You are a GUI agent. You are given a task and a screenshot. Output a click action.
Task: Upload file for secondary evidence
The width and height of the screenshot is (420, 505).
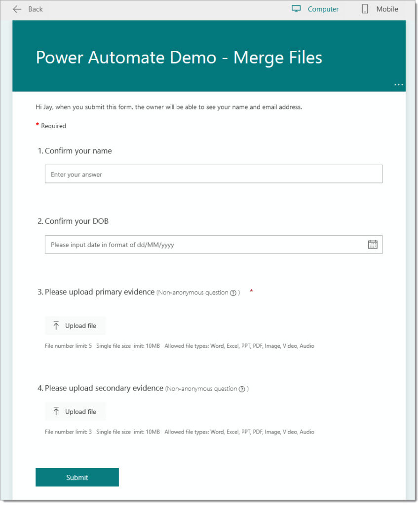point(76,412)
